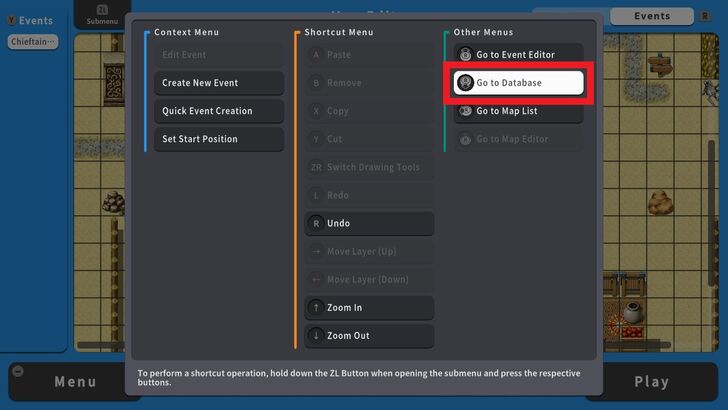Switch to the Events tab at top right

click(x=652, y=16)
